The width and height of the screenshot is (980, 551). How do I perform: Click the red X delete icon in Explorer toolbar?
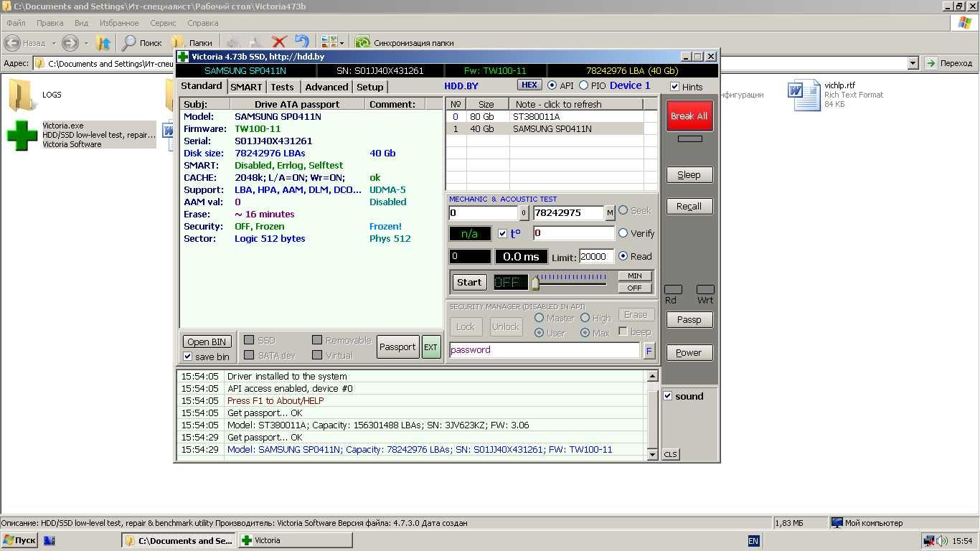(x=279, y=43)
